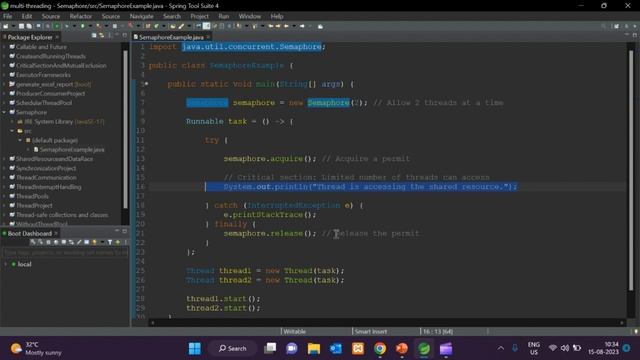Screen dimensions: 640x360
Task: Open the Edit menu
Action: pos(27,16)
